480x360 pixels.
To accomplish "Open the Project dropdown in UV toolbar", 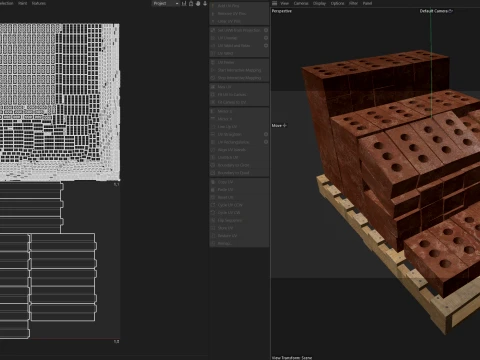I will 166,3.
